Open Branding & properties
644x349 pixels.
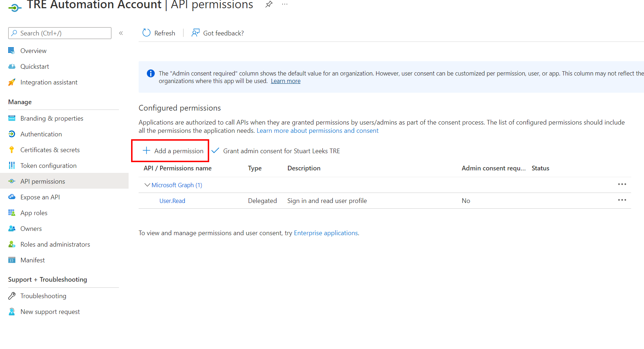[x=52, y=118]
